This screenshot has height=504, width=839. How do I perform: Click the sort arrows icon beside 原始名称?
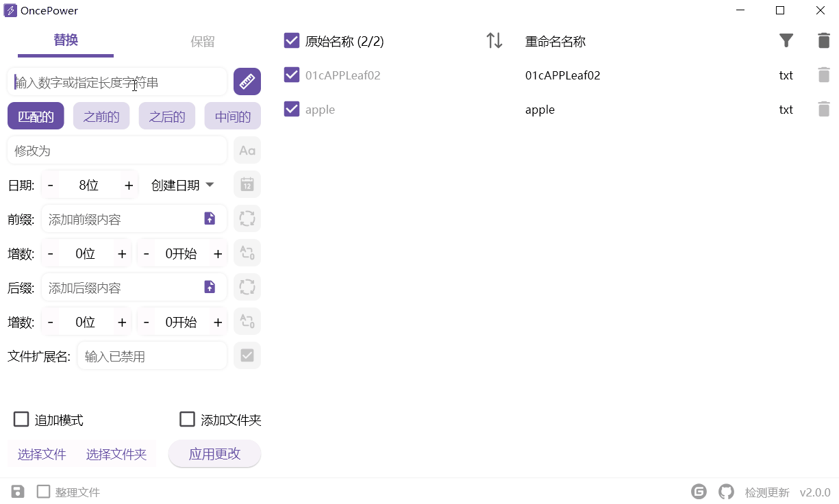coord(494,40)
